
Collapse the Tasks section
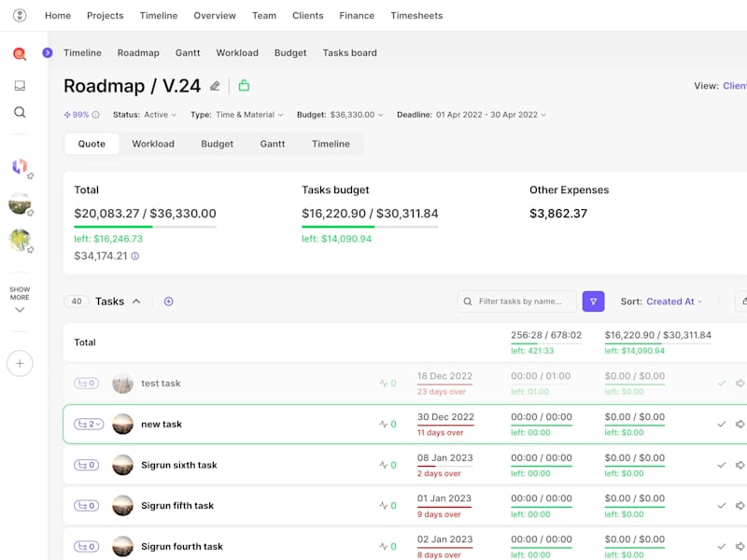click(136, 301)
